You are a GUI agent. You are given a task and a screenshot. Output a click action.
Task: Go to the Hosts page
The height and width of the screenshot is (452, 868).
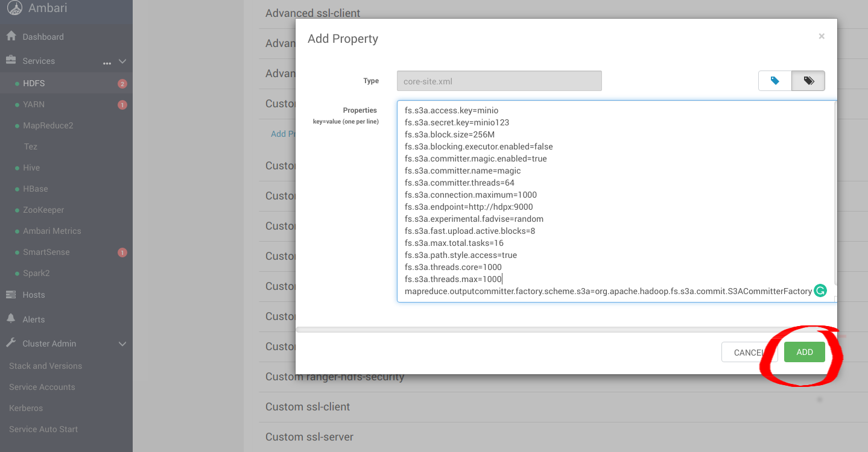coord(34,295)
